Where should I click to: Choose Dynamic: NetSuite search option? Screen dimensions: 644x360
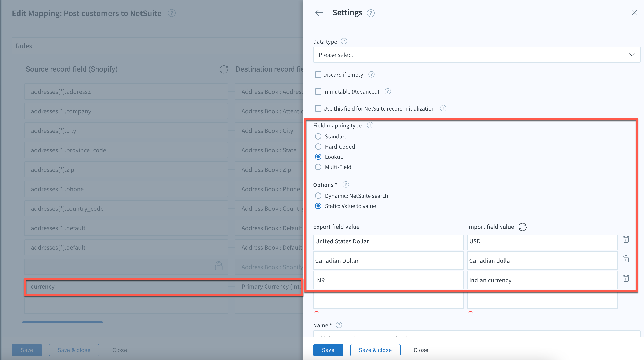coord(318,196)
